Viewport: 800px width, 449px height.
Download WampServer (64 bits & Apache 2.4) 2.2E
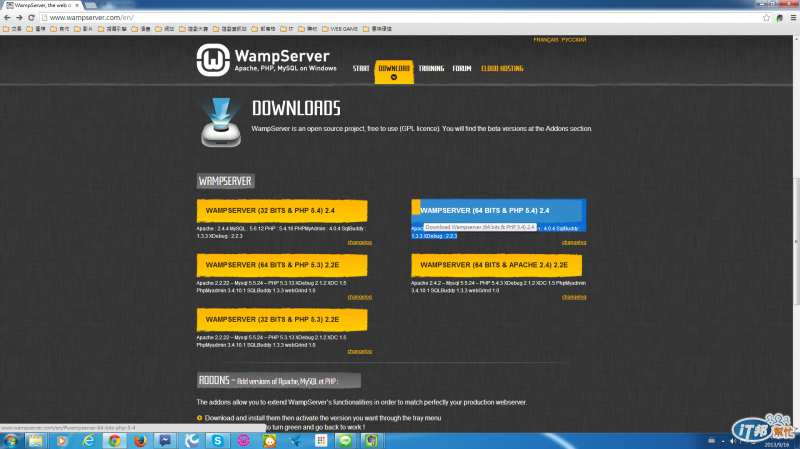[x=496, y=265]
